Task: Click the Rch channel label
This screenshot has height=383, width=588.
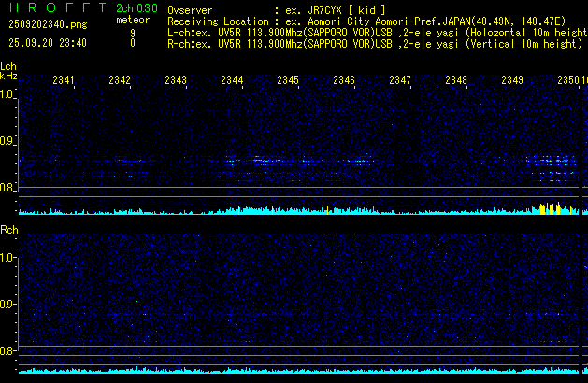Action: 9,230
